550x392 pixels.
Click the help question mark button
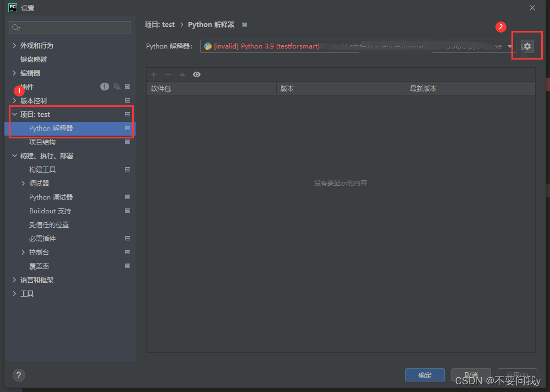click(x=19, y=375)
